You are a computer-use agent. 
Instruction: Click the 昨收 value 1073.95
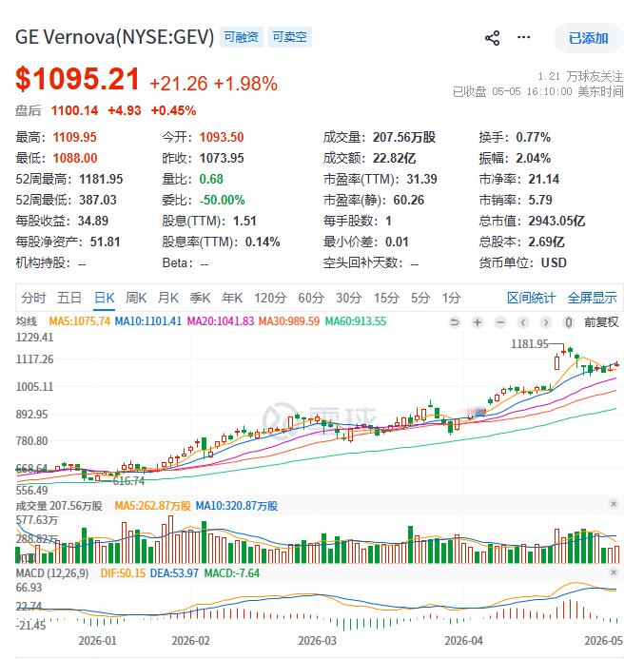222,159
